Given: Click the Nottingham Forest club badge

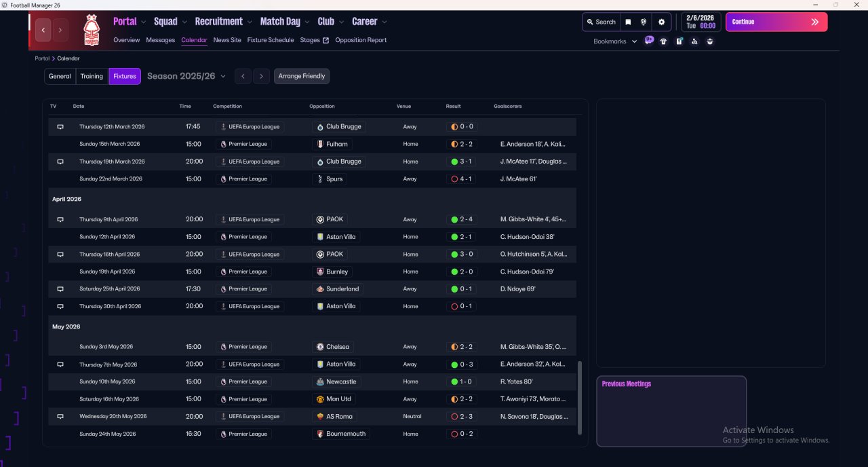Looking at the screenshot, I should click(91, 31).
